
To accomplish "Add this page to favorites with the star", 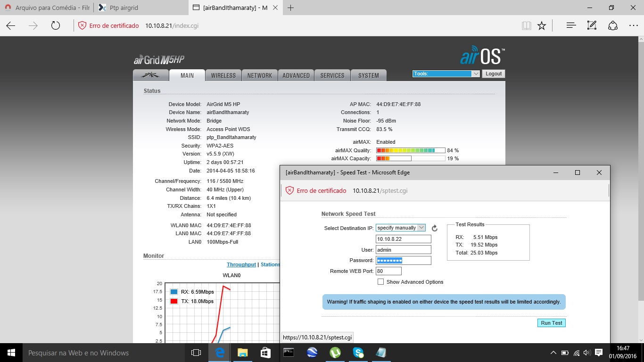I will [542, 25].
